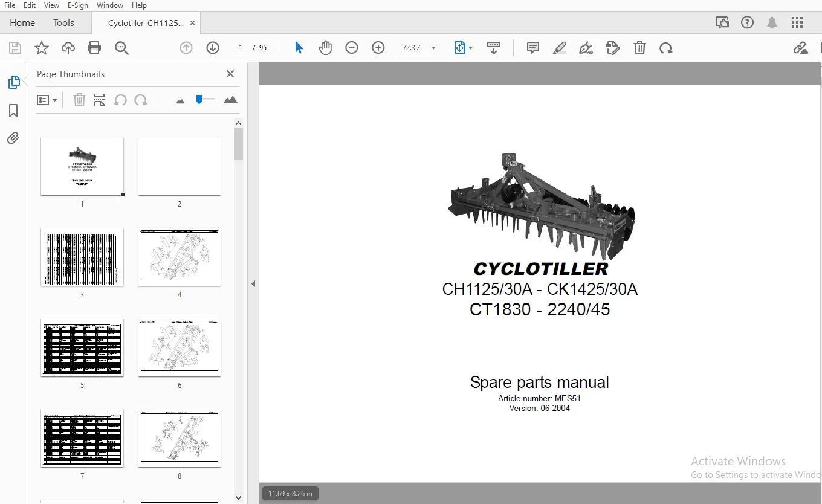Click thumbnails scrollbar up arrow
Image resolution: width=822 pixels, height=504 pixels.
238,123
